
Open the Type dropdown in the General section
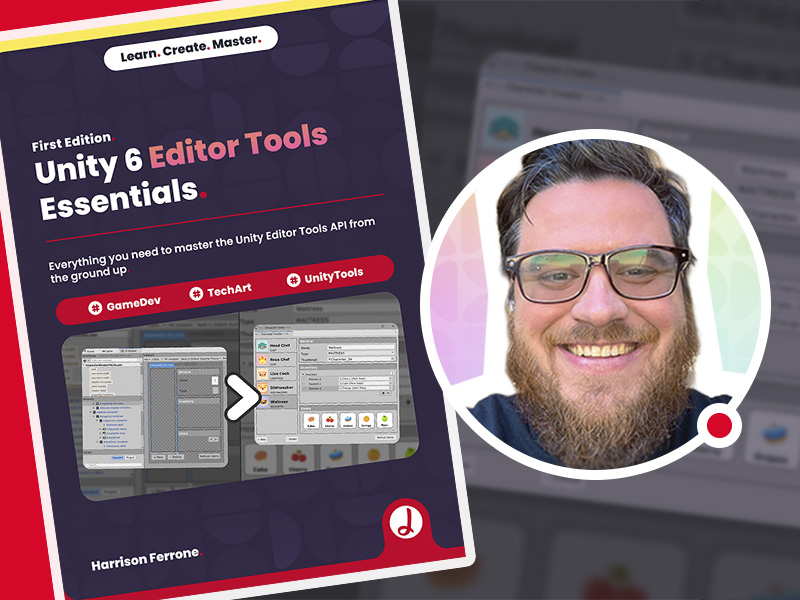click(360, 353)
